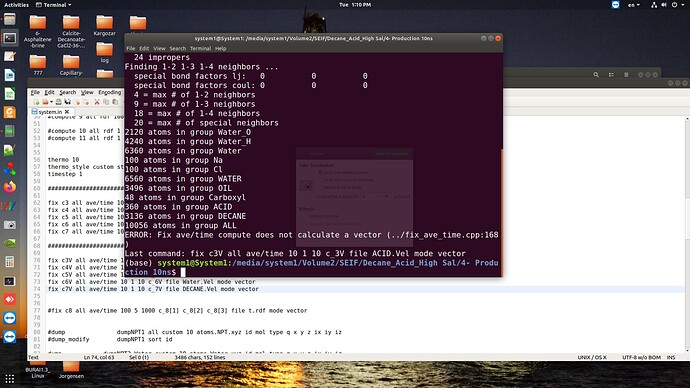
Task: Click the New file toolbar icon
Action: point(36,102)
